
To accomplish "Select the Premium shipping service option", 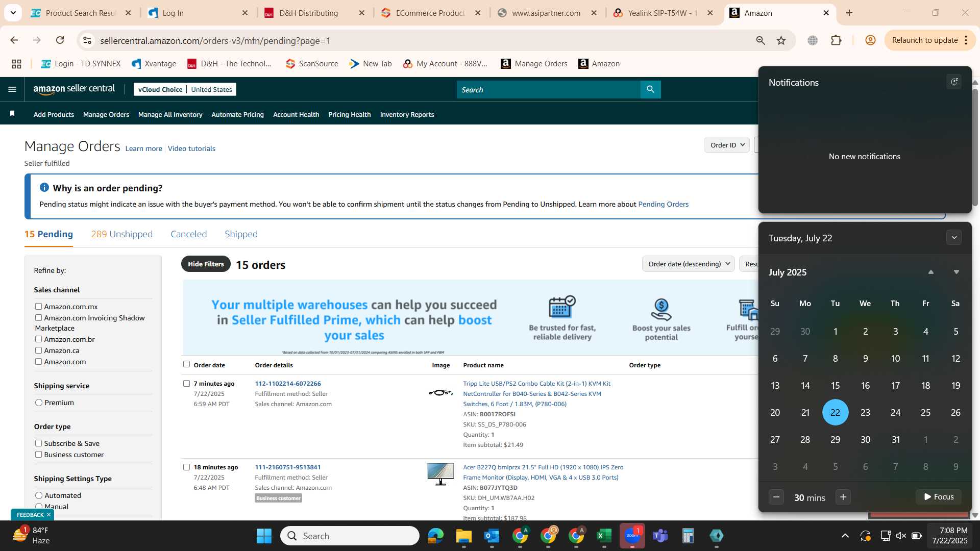I will (x=39, y=402).
